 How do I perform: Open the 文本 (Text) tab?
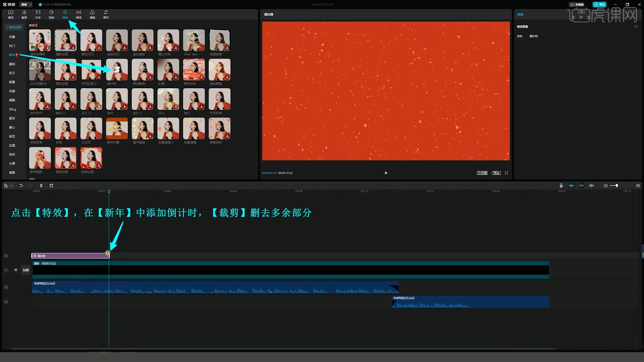coord(38,14)
